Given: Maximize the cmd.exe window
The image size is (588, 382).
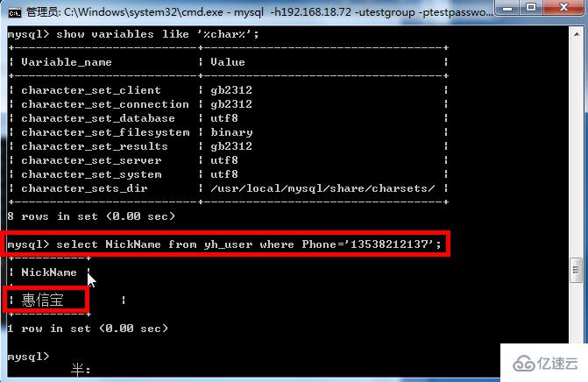Looking at the screenshot, I should (x=531, y=8).
